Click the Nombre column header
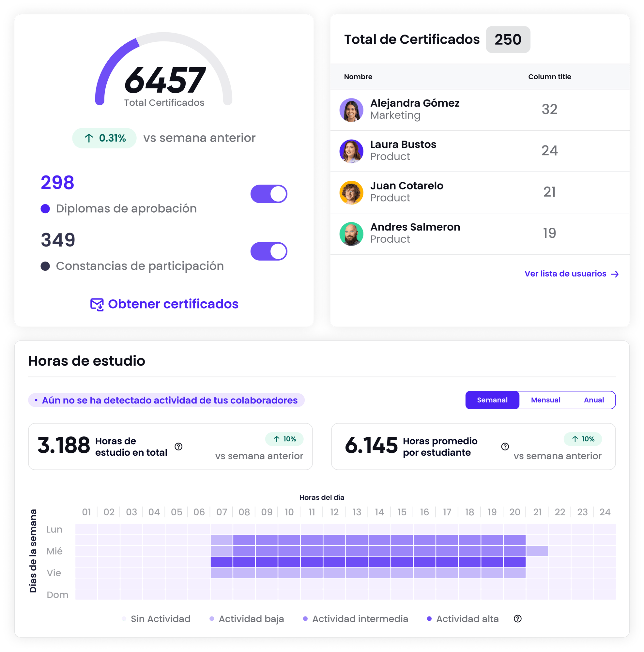Screen dimensions: 644x652 tap(358, 77)
